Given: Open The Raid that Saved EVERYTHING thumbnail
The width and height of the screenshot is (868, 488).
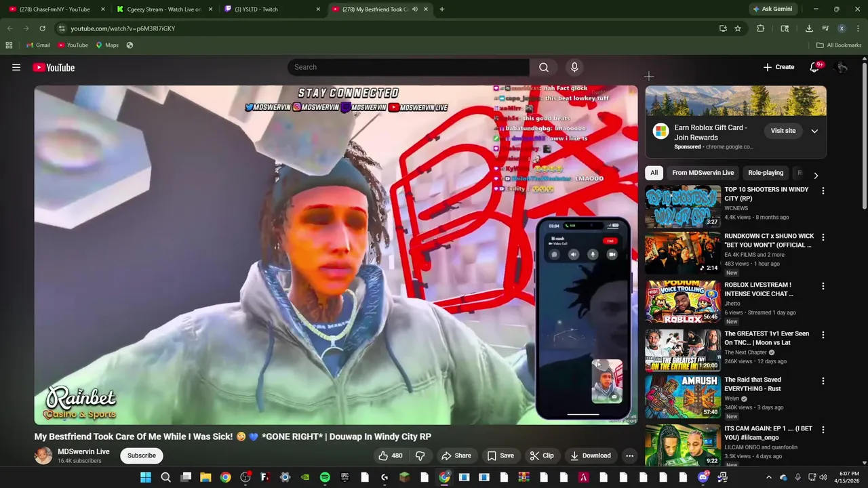Looking at the screenshot, I should point(683,396).
